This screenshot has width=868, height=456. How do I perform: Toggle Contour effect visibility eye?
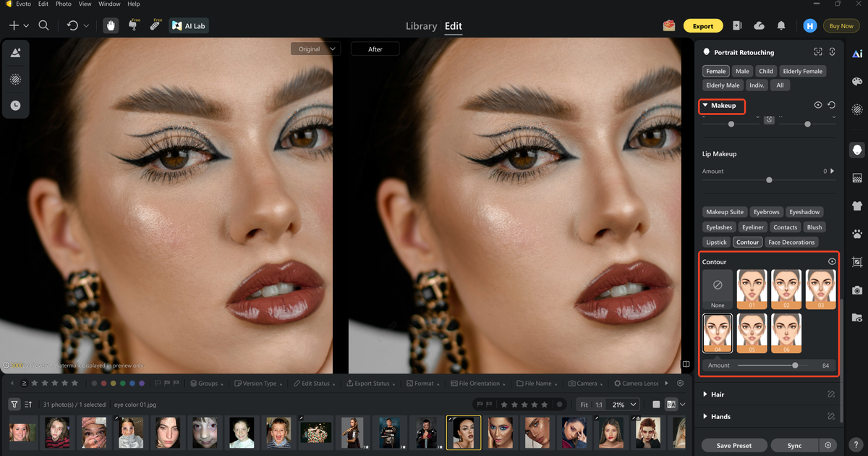832,261
